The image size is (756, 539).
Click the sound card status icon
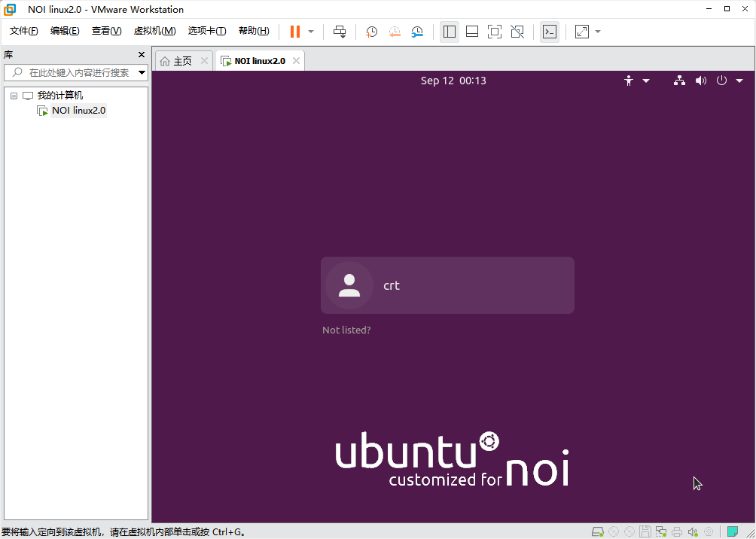tap(693, 531)
